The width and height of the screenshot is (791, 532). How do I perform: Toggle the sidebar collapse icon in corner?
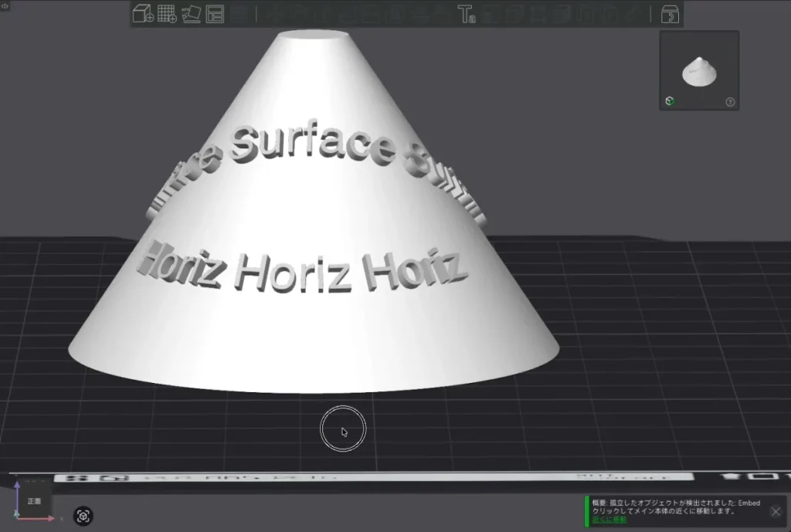point(5,5)
